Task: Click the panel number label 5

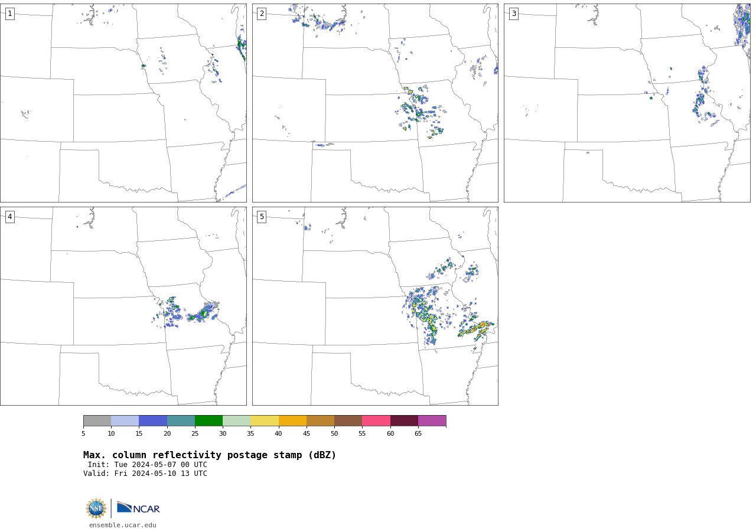Action: tap(262, 217)
